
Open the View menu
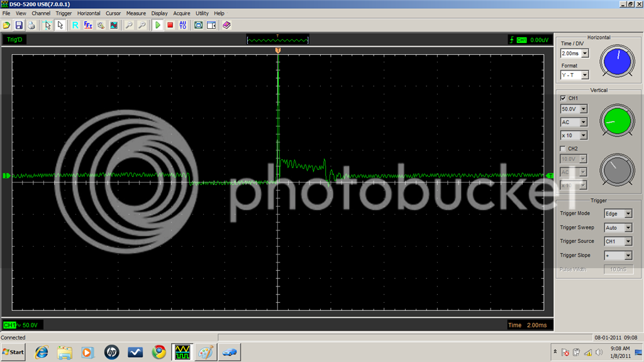(x=21, y=13)
